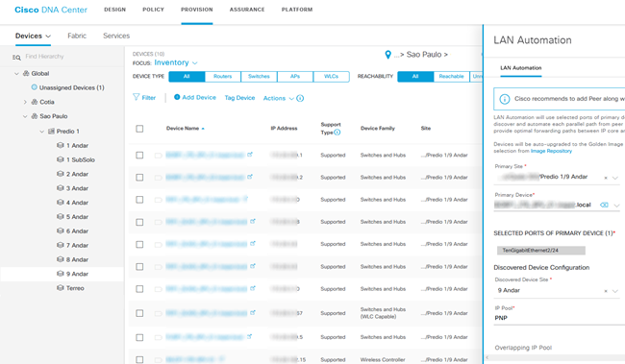The width and height of the screenshot is (625, 364).
Task: Click the 1 Andar floor icon
Action: 61,145
